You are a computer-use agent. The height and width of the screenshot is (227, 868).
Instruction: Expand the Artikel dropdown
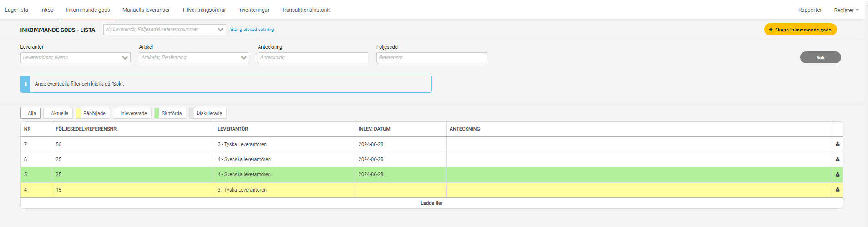244,58
